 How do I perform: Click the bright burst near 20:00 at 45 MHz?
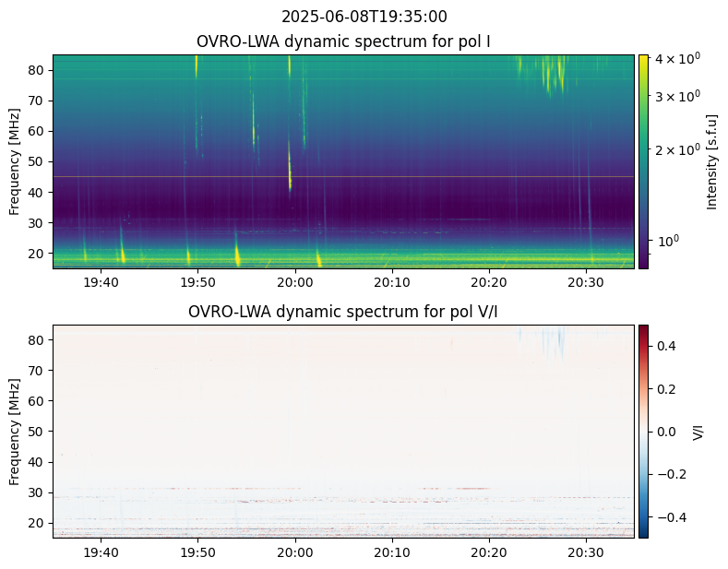[290, 175]
